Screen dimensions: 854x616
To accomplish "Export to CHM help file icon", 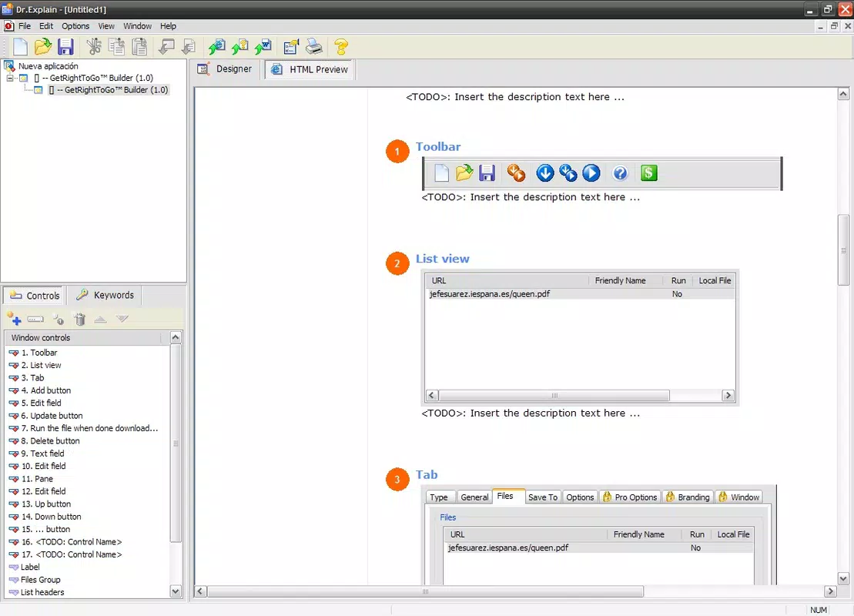I will (x=239, y=47).
